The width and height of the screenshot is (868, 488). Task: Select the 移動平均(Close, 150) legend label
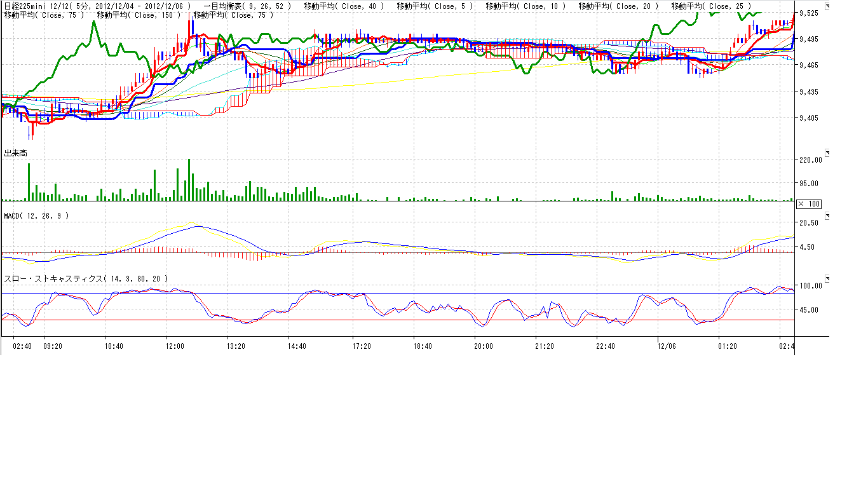click(139, 14)
